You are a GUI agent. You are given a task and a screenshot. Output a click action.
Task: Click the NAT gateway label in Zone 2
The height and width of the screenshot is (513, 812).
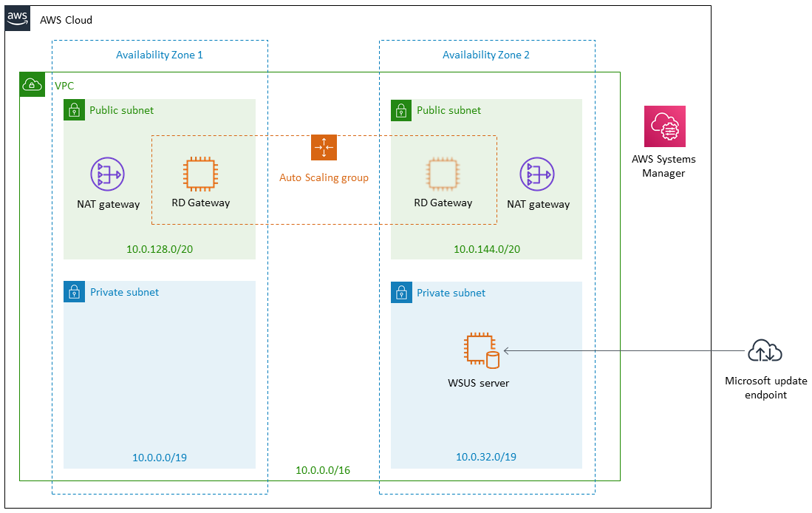click(x=539, y=204)
